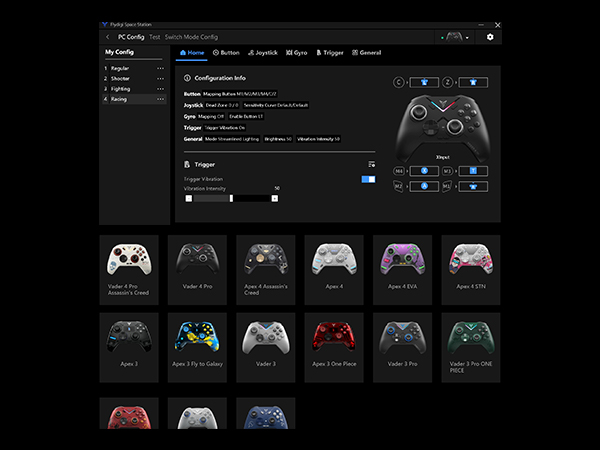Click the Joystick Dead Zone tag
This screenshot has height=450, width=600.
(x=222, y=105)
